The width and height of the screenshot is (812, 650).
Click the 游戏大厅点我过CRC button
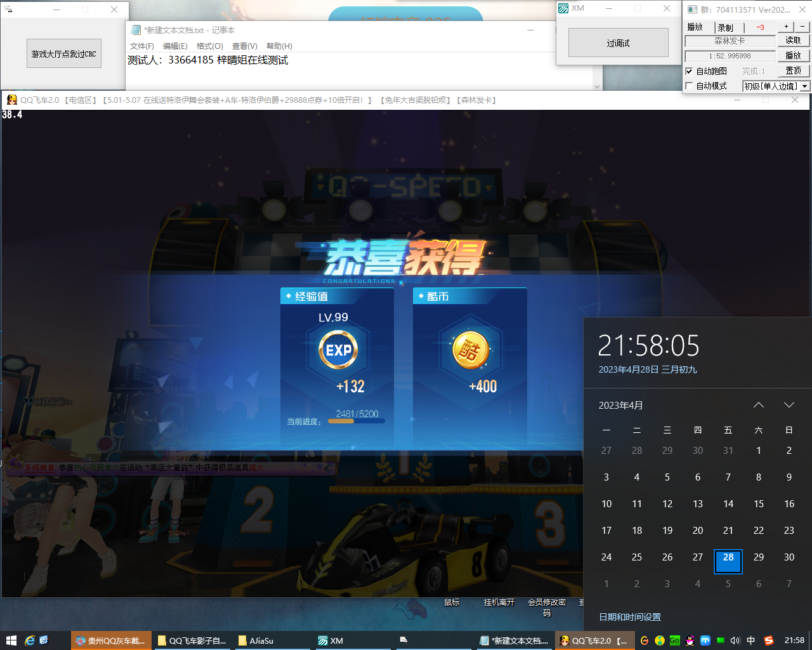click(x=64, y=54)
